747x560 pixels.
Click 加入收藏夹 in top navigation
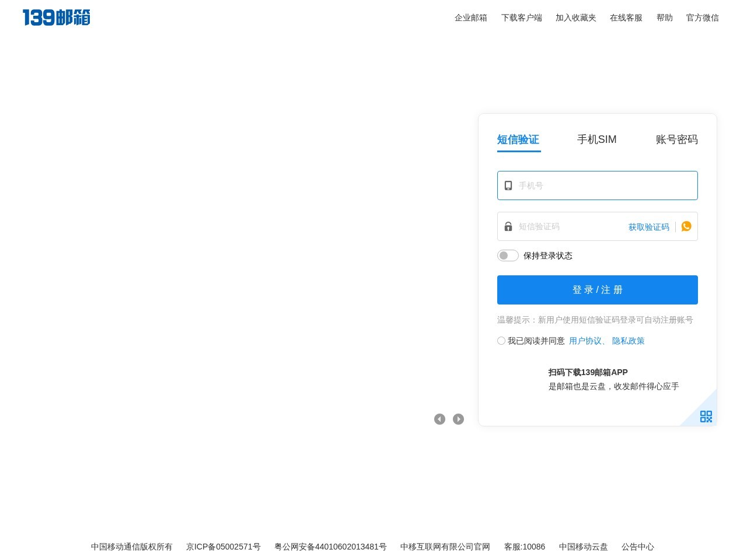[x=575, y=17]
